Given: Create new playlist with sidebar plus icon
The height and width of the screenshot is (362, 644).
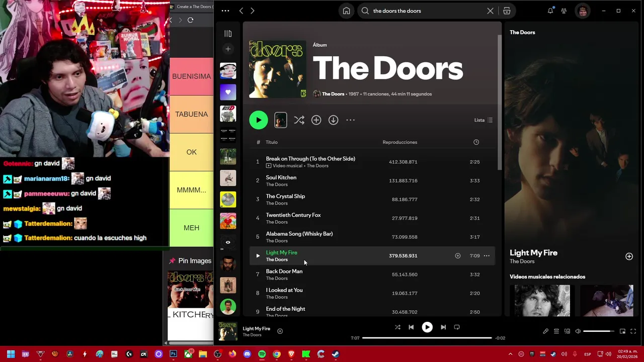Looking at the screenshot, I should point(228,49).
